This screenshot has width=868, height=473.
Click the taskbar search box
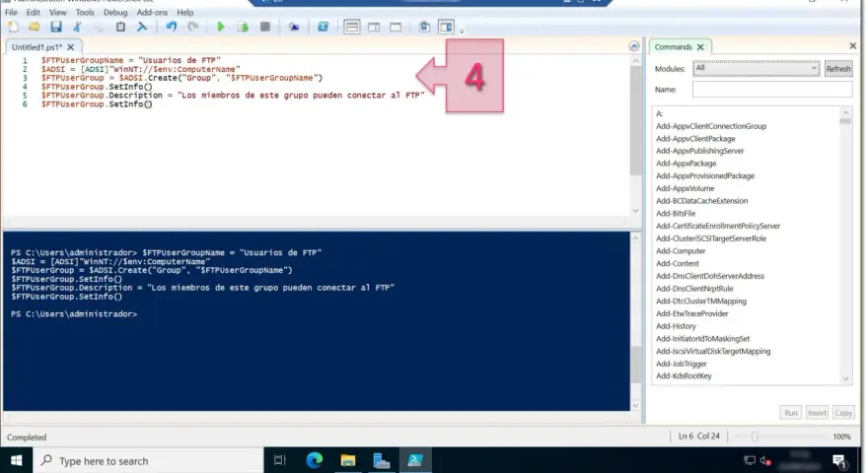(x=148, y=460)
